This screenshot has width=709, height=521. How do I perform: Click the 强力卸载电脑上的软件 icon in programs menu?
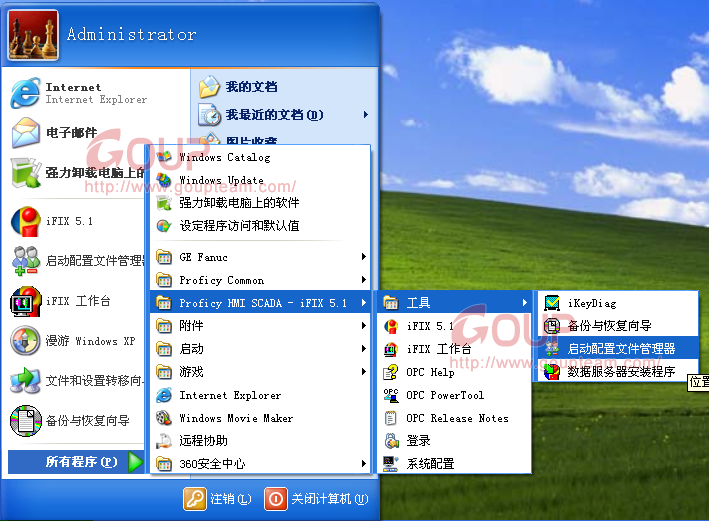pos(164,203)
